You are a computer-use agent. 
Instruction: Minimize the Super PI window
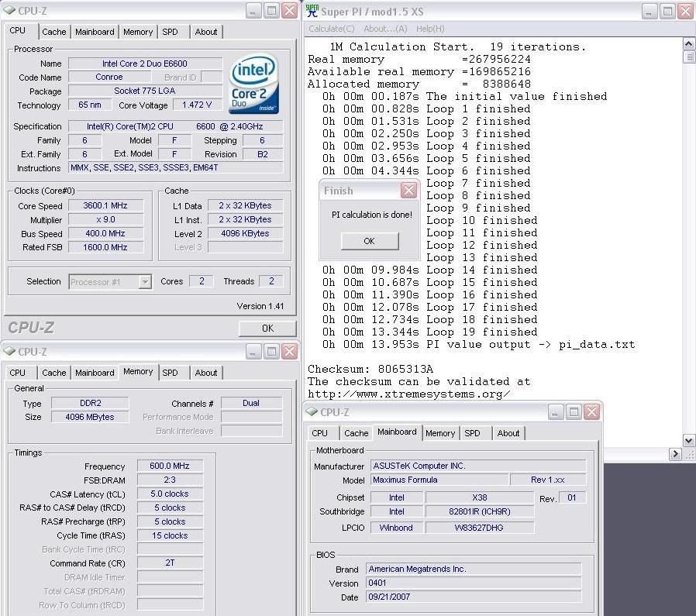(649, 12)
